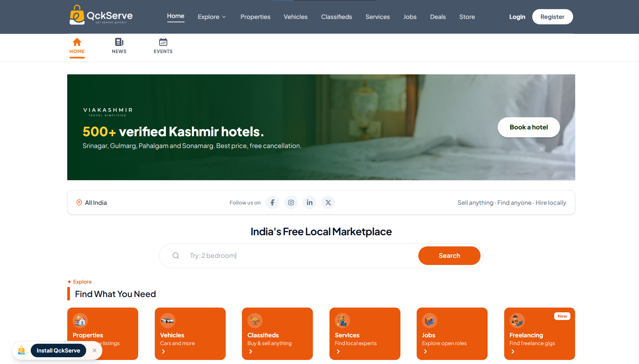Click the Home link in top navigation
Image resolution: width=639 pixels, height=364 pixels.
[176, 16]
